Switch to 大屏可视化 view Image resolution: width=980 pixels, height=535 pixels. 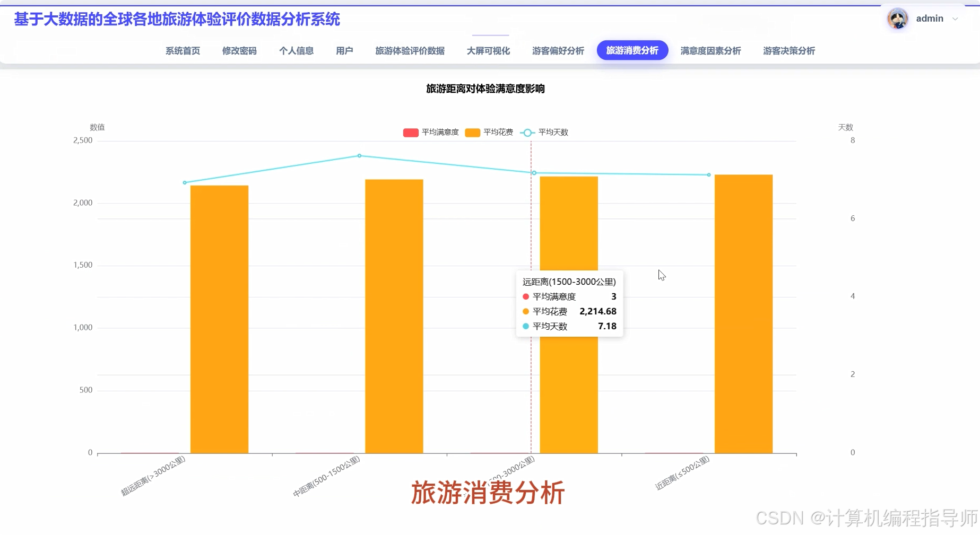coord(488,51)
